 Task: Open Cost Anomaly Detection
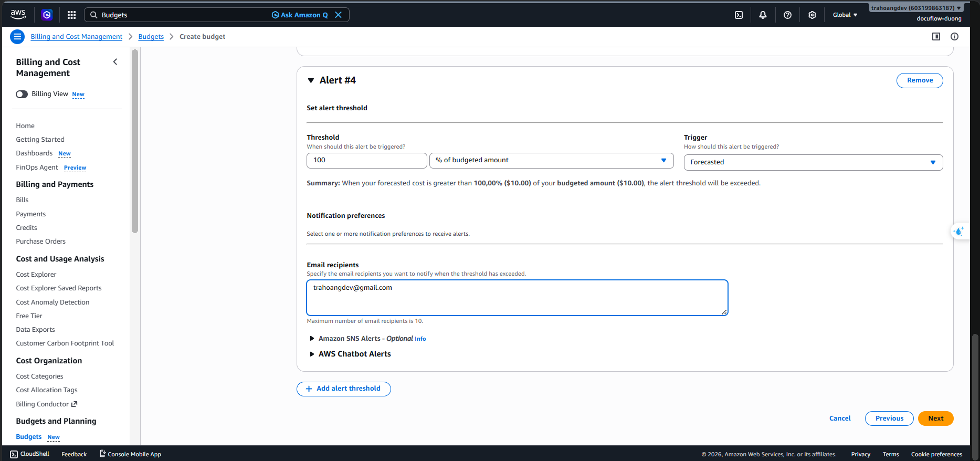[x=52, y=302]
